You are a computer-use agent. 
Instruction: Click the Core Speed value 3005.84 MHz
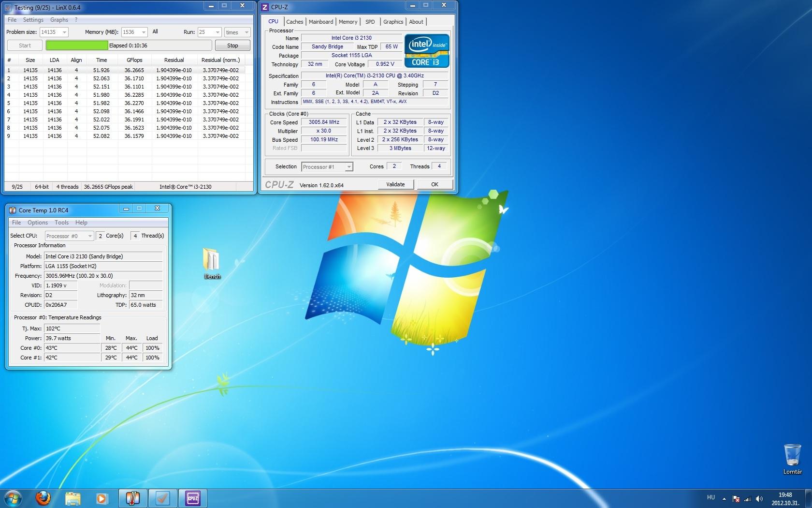click(x=324, y=122)
